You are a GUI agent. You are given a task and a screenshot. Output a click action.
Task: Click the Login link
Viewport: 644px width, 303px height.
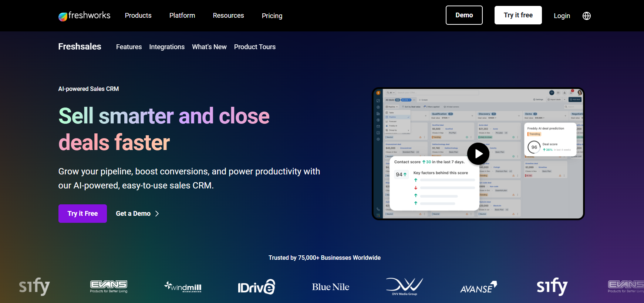click(562, 16)
